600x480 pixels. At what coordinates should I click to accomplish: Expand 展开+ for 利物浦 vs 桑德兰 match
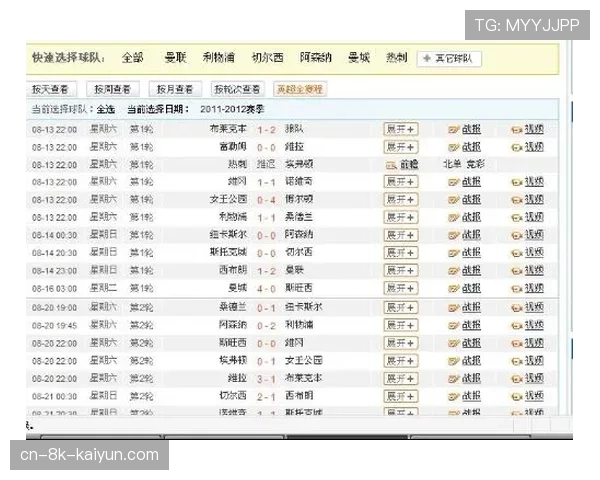401,217
